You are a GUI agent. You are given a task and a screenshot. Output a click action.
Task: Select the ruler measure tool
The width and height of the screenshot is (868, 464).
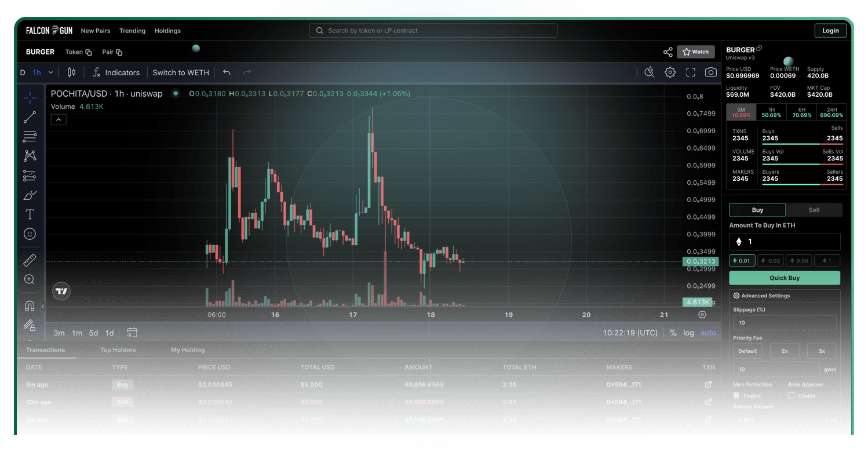coord(30,260)
